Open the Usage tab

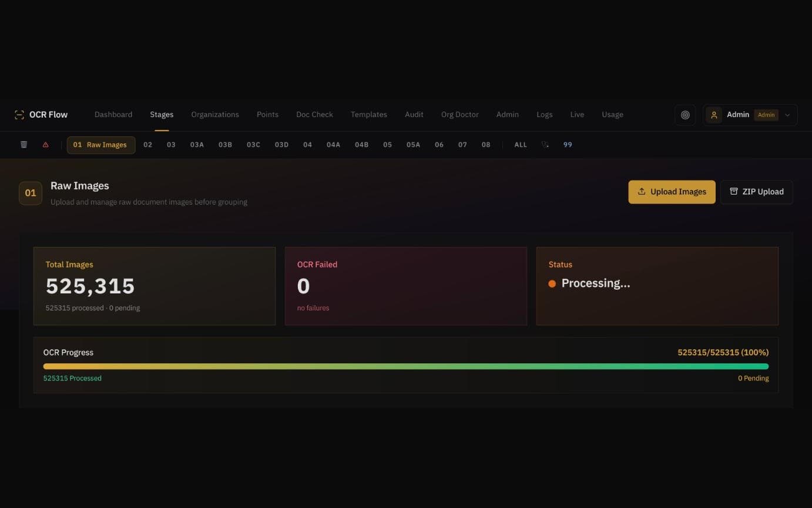tap(612, 115)
